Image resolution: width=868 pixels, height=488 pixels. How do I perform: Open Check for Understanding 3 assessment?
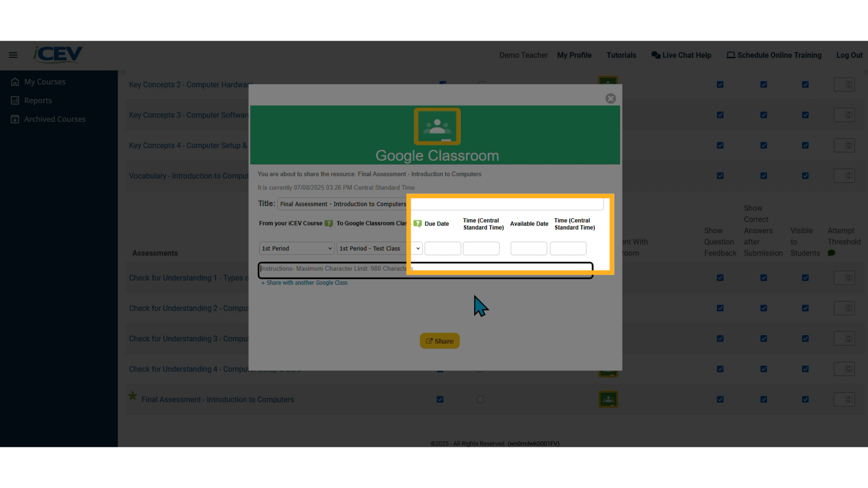click(189, 339)
